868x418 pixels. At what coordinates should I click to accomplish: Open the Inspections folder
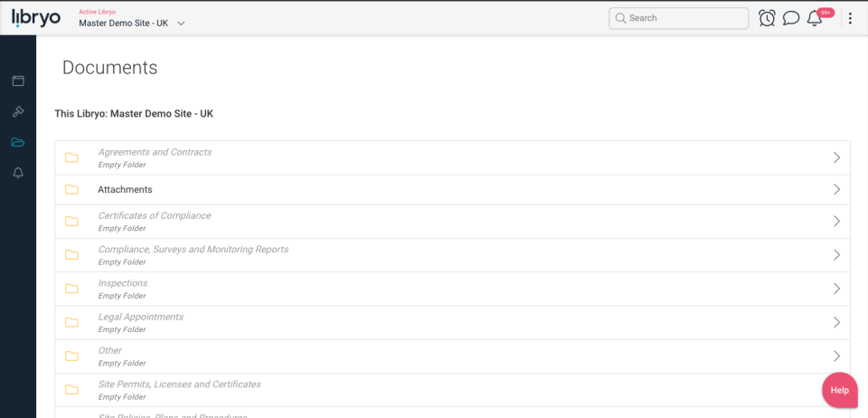[x=452, y=289]
